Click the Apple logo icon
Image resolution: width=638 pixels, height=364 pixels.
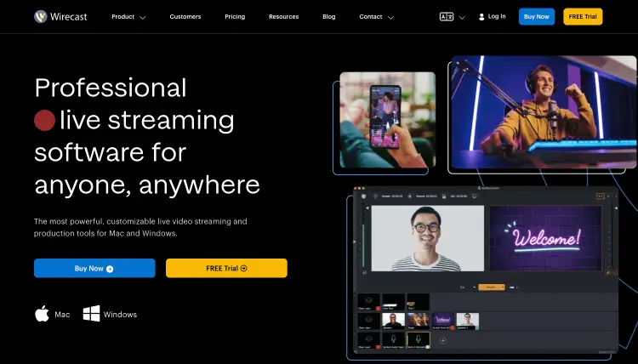[x=42, y=314]
